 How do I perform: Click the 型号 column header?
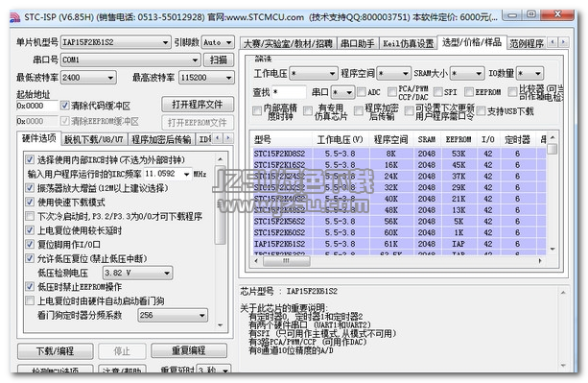pyautogui.click(x=282, y=139)
